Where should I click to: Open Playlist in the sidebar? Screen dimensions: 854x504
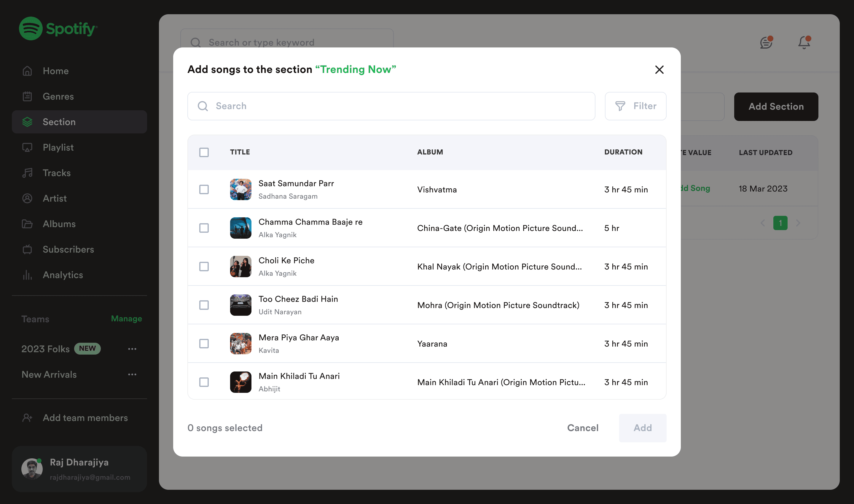click(79, 147)
